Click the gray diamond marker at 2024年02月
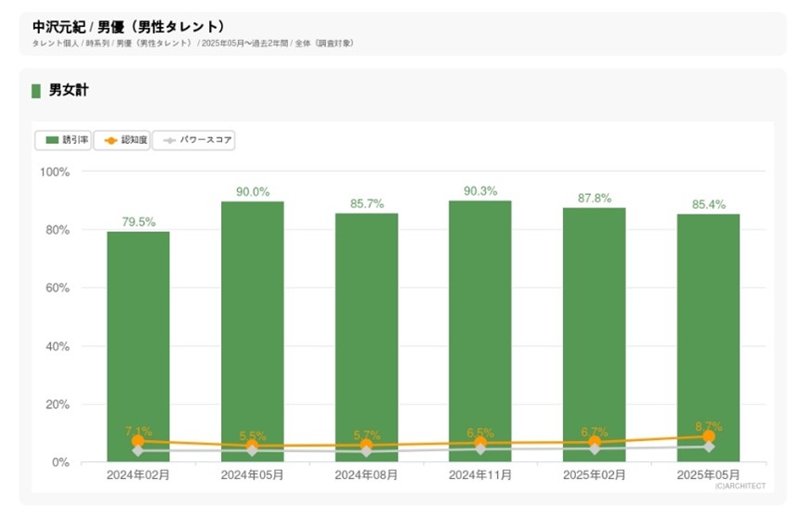The image size is (812, 518). pos(138,450)
